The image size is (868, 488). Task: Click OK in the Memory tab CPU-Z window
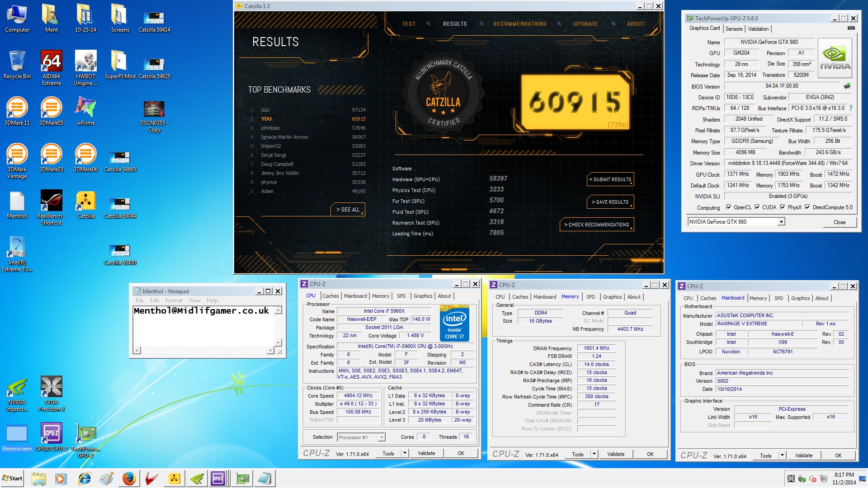pyautogui.click(x=650, y=454)
